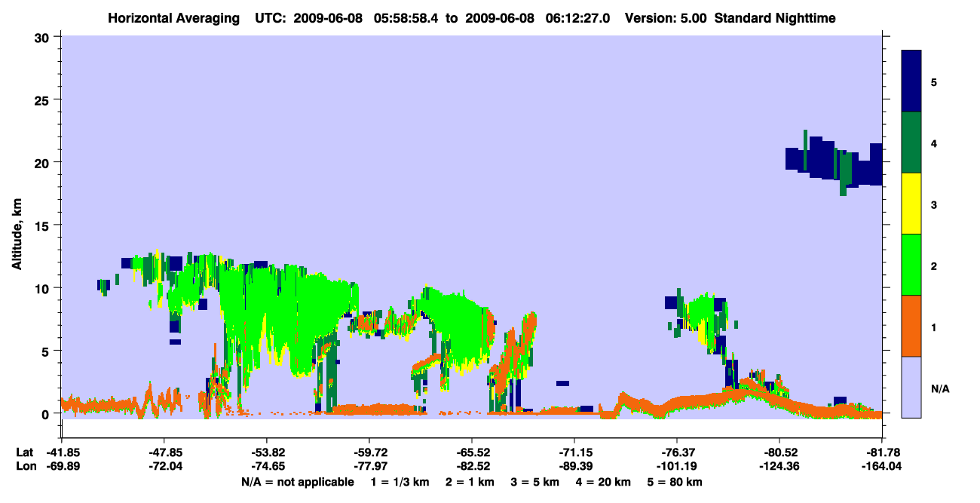Image resolution: width=980 pixels, height=503 pixels.
Task: Click the end time '06:12:27.0' in the title
Action: [576, 17]
